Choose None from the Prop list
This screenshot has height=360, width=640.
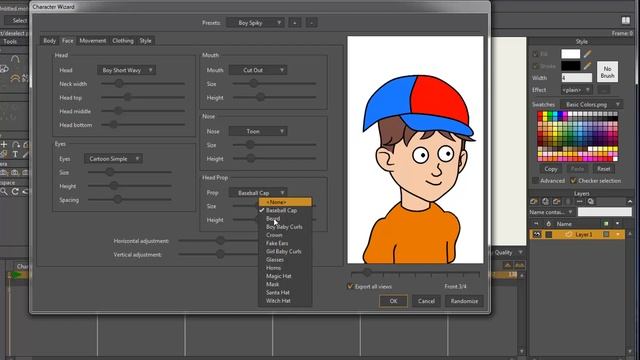pyautogui.click(x=285, y=202)
